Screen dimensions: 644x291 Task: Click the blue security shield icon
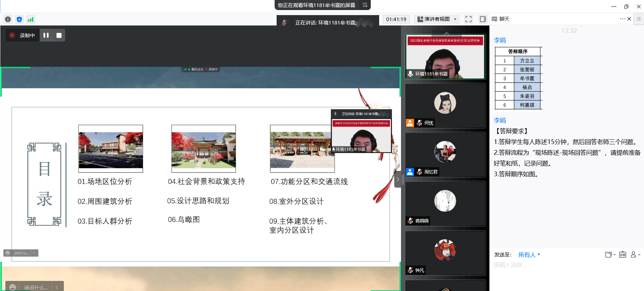click(x=19, y=19)
